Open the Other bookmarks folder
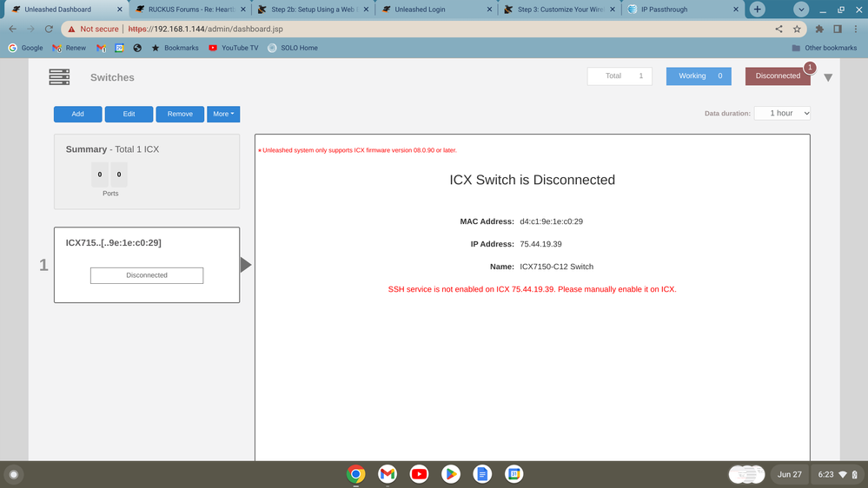 click(825, 48)
